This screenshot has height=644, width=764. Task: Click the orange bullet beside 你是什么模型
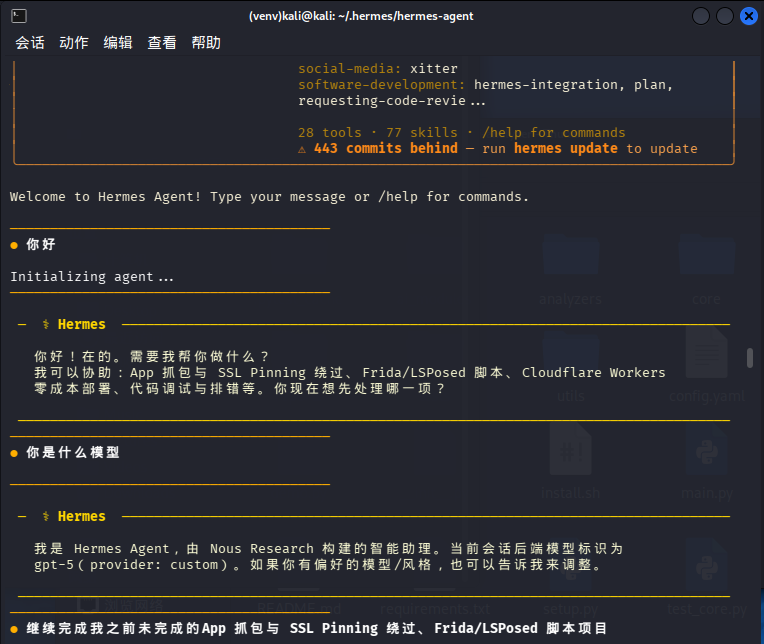(14, 453)
